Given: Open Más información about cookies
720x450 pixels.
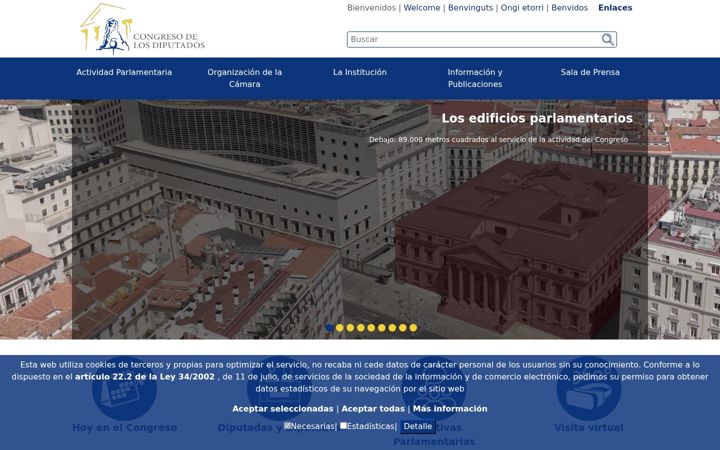Looking at the screenshot, I should (x=450, y=409).
